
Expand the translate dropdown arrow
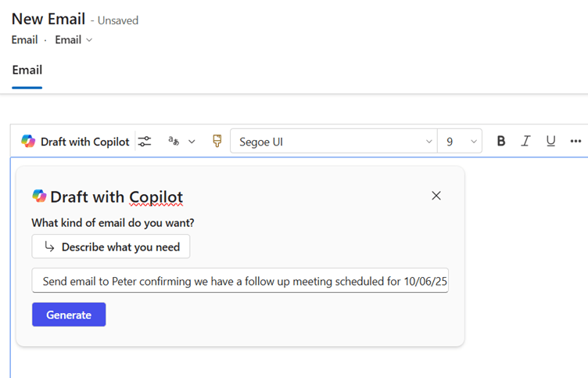pos(192,142)
